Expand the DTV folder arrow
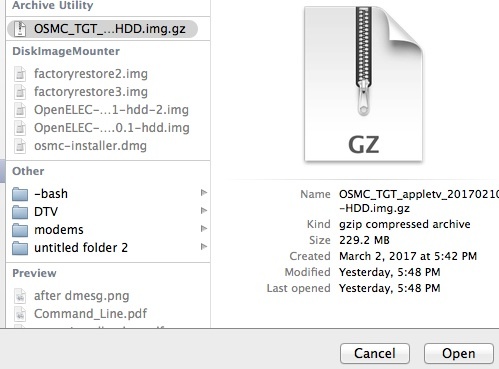499x369 pixels. [x=204, y=211]
